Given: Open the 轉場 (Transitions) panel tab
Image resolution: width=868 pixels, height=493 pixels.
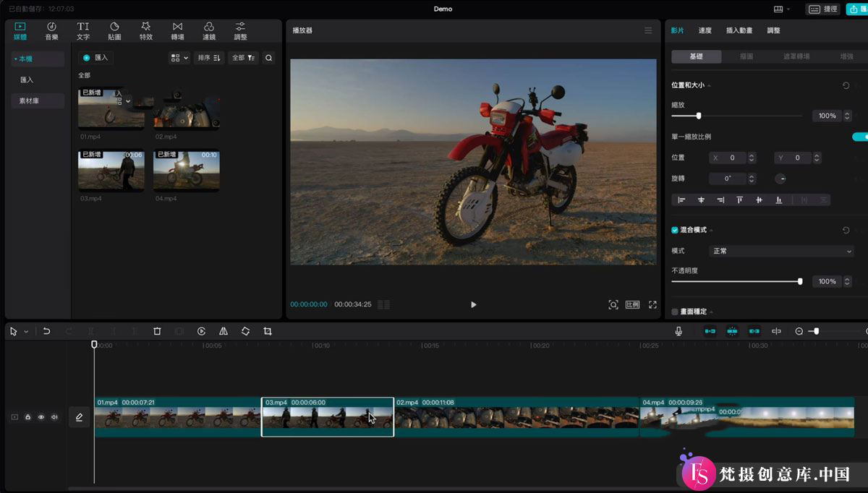Looking at the screenshot, I should [177, 31].
